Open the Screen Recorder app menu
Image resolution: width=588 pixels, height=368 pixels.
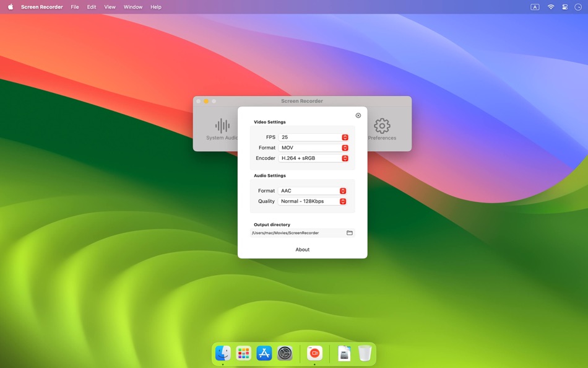42,7
